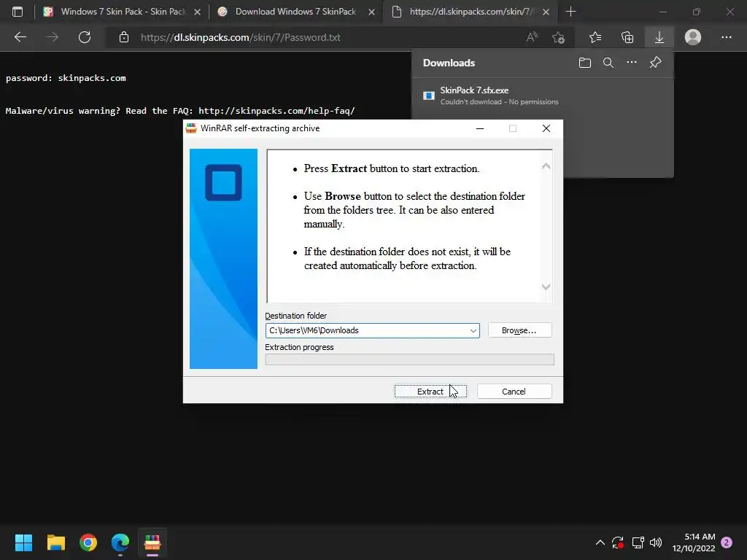Cancel the WinRAR self-extracting archive
The image size is (747, 560).
point(514,392)
